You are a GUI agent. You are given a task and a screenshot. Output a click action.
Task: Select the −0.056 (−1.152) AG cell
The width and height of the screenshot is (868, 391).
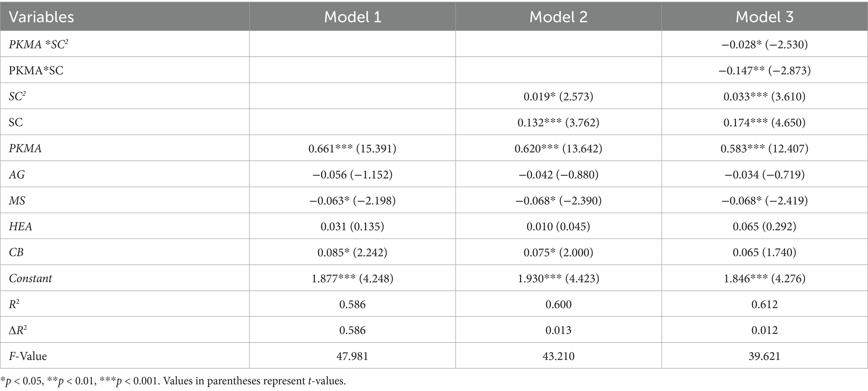point(352,175)
